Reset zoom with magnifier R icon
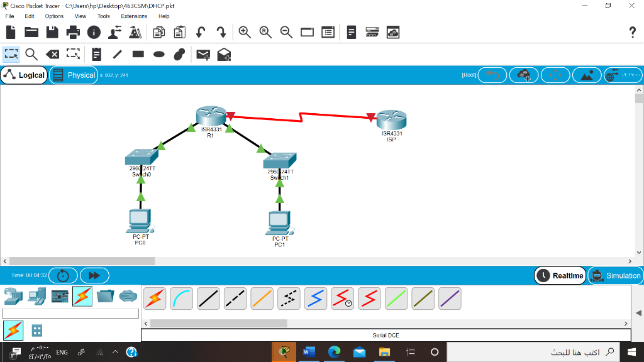Image resolution: width=644 pixels, height=362 pixels. 265,32
